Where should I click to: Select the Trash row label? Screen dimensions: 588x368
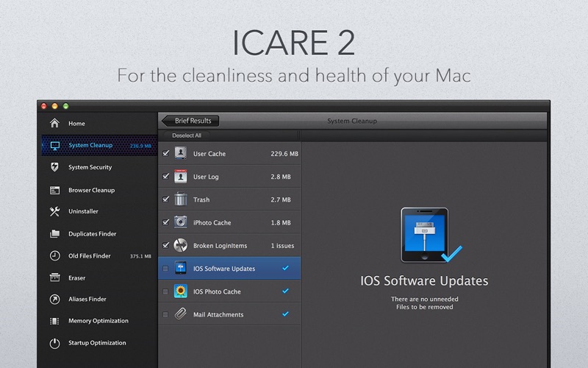click(x=201, y=199)
